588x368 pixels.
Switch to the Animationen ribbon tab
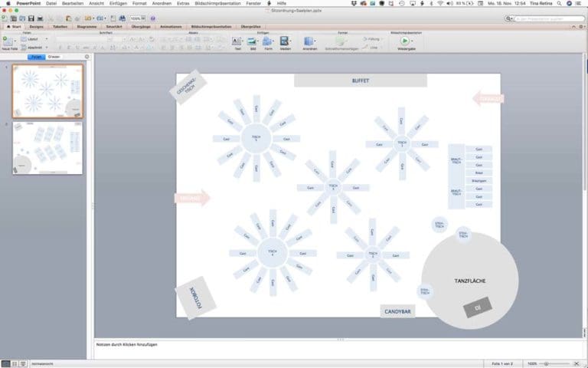171,26
